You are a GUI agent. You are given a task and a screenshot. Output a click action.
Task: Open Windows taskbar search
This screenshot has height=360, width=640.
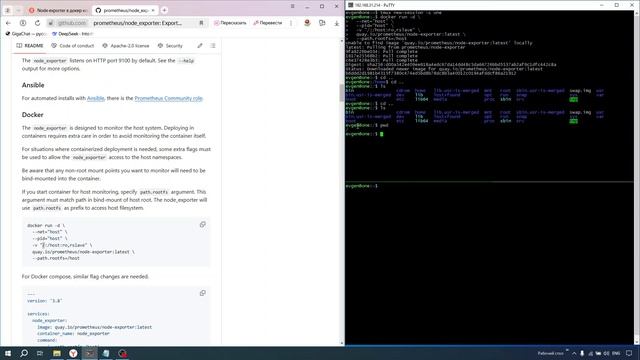click(24, 353)
